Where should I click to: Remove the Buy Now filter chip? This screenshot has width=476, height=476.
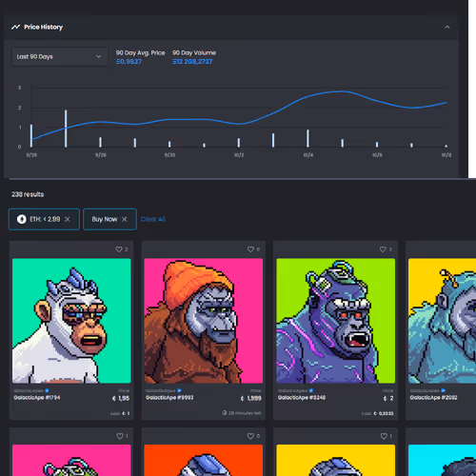pos(125,219)
